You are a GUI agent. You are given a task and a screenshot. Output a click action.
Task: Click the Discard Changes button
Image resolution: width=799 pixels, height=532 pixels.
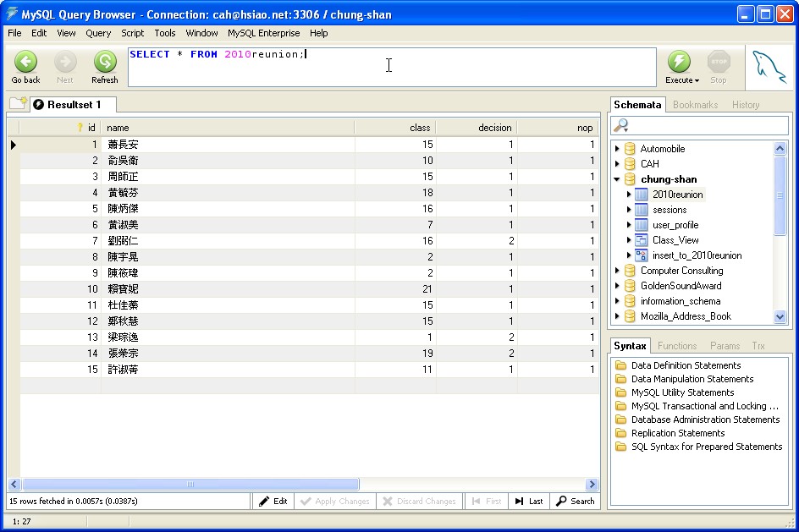[419, 501]
